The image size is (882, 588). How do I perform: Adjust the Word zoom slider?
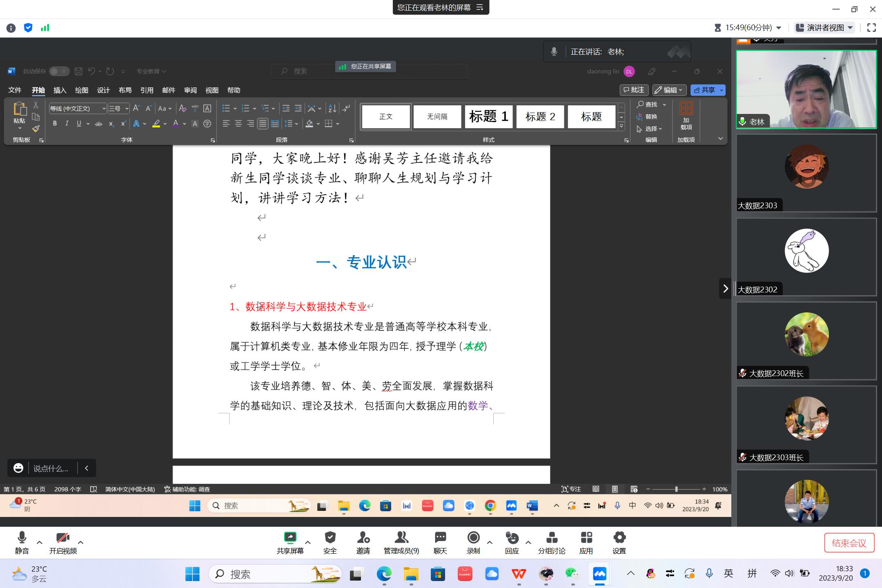676,489
